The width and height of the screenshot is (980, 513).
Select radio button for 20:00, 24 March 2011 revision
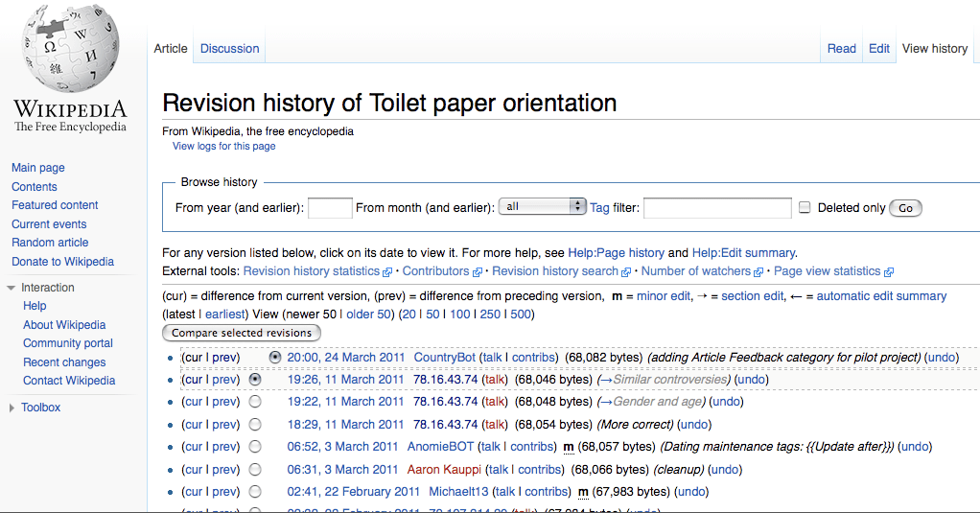click(275, 358)
